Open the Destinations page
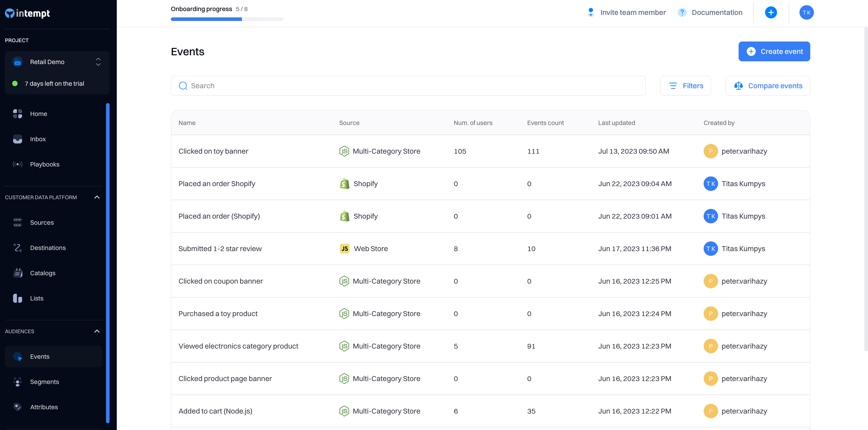Screen dimensions: 868x430 coord(48,248)
